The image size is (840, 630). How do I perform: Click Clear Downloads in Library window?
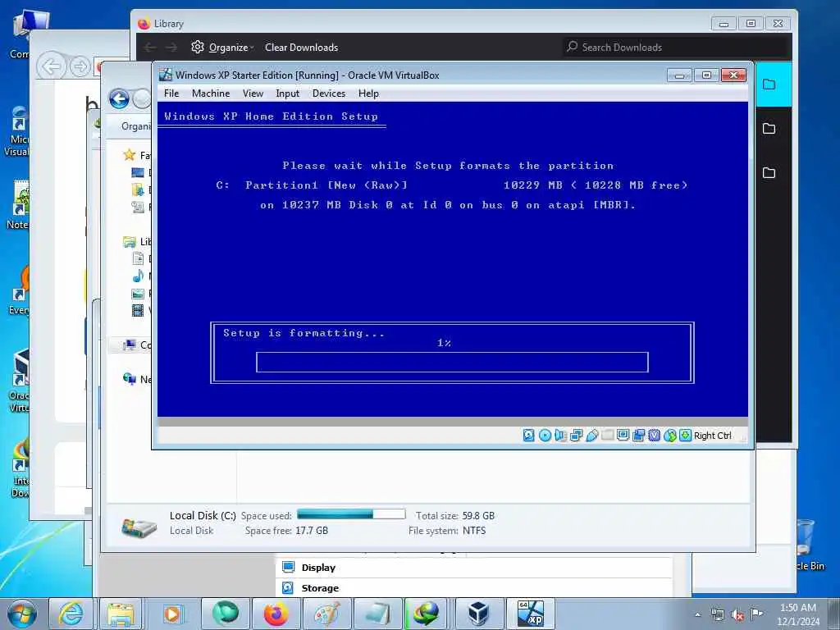(x=302, y=47)
